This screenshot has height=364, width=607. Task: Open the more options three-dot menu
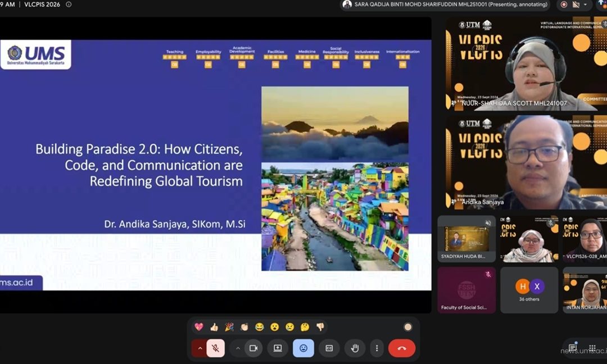pos(377,348)
